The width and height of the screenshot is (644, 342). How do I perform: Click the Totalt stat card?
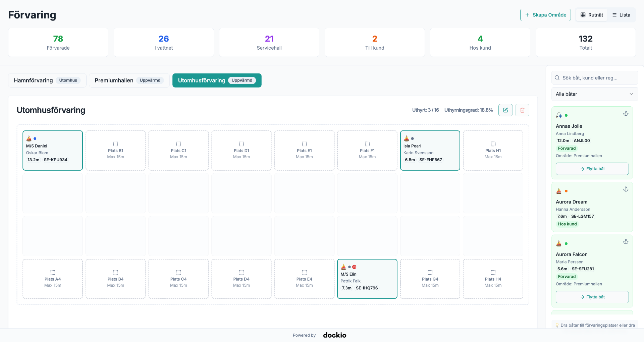click(586, 43)
